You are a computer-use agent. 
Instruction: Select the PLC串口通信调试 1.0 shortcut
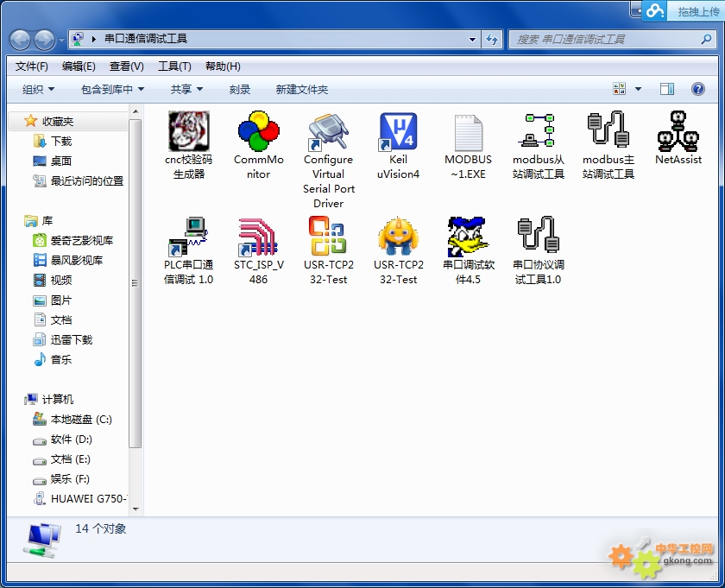pyautogui.click(x=189, y=237)
